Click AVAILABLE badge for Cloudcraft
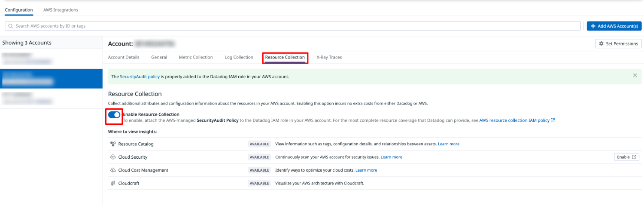Viewport: 644px width, 206px height. tap(259, 183)
